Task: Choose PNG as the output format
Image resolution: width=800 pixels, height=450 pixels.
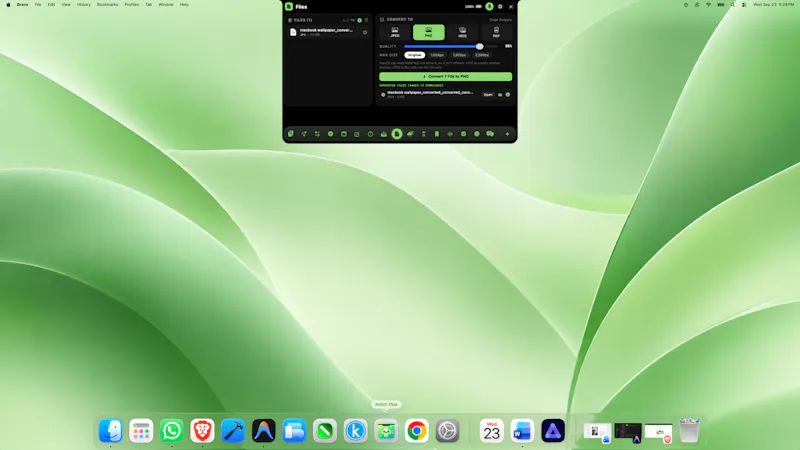Action: click(429, 32)
